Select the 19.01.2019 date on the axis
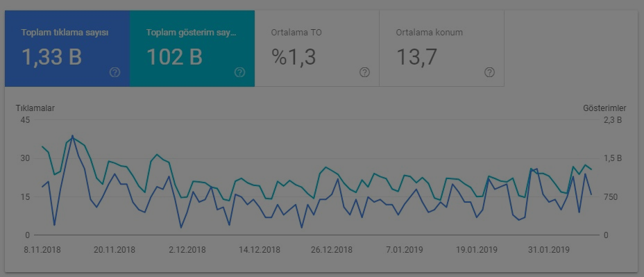644x277 pixels. coord(477,250)
